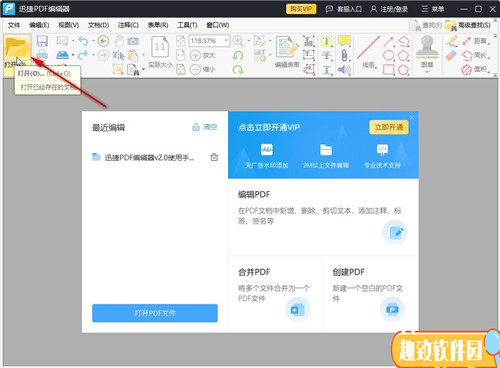Viewport: 500px width, 368px height.
Task: Select the Eraser tool
Action: click(x=451, y=55)
